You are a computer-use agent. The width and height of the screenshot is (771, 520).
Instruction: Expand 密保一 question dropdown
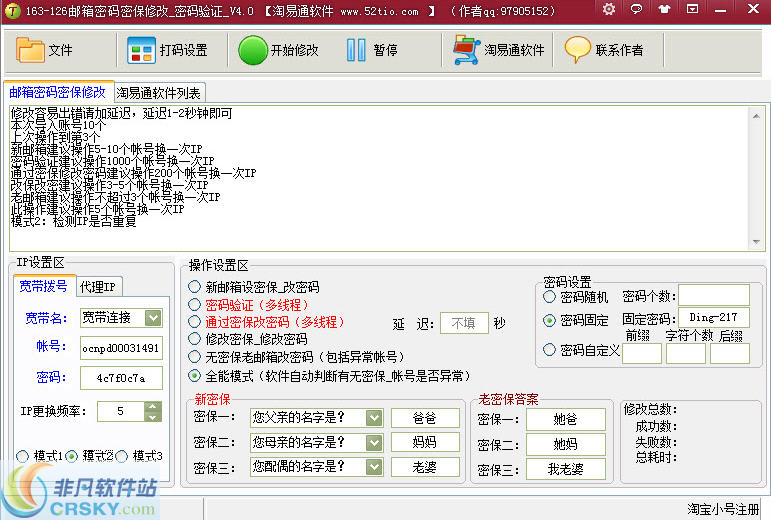[x=374, y=418]
